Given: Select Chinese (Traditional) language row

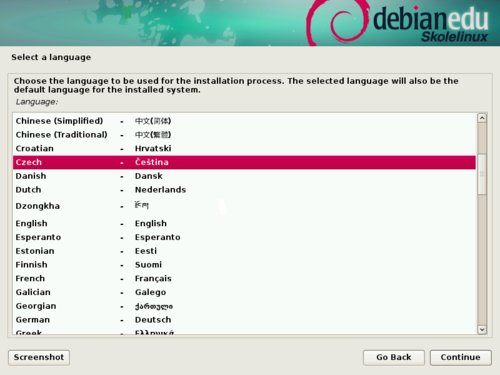Looking at the screenshot, I should 244,135.
